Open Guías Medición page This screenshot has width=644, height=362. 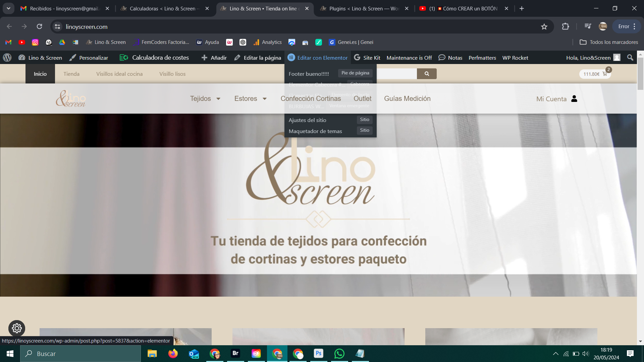pos(407,99)
